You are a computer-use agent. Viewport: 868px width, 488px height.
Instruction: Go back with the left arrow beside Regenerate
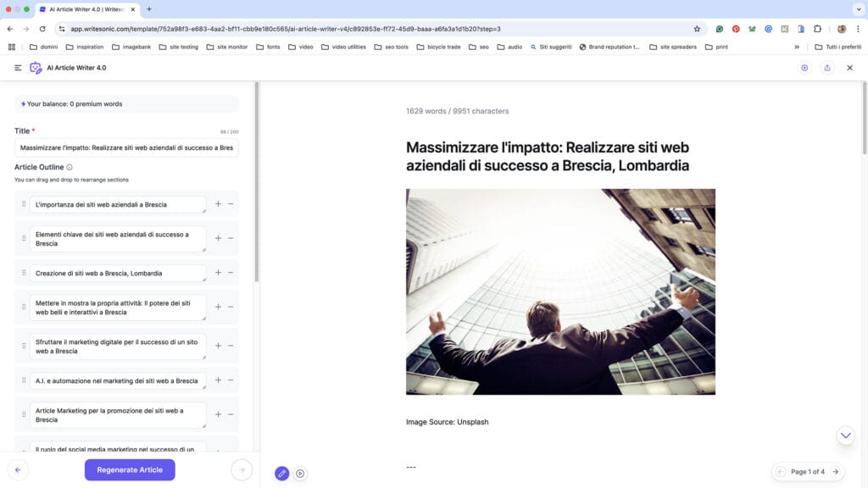tap(19, 469)
